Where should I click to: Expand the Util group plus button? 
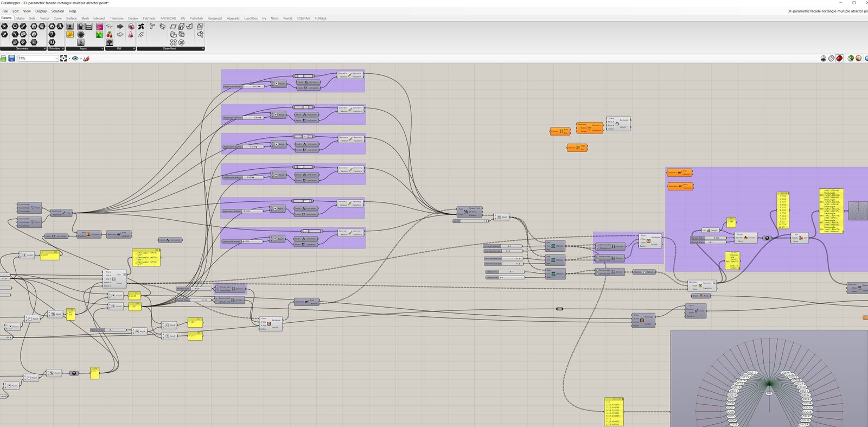coord(134,48)
